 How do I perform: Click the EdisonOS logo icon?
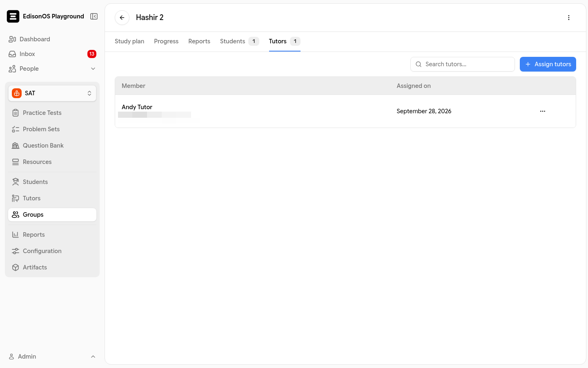13,16
